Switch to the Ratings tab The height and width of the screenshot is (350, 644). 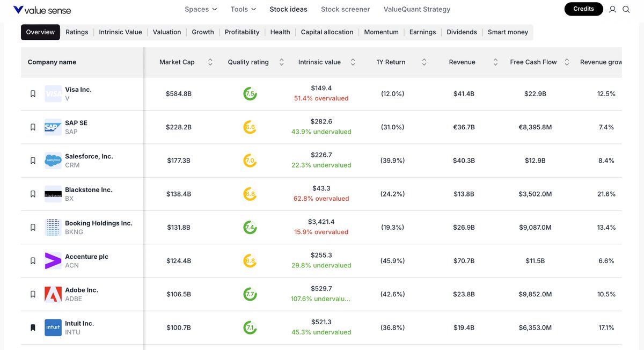point(77,32)
